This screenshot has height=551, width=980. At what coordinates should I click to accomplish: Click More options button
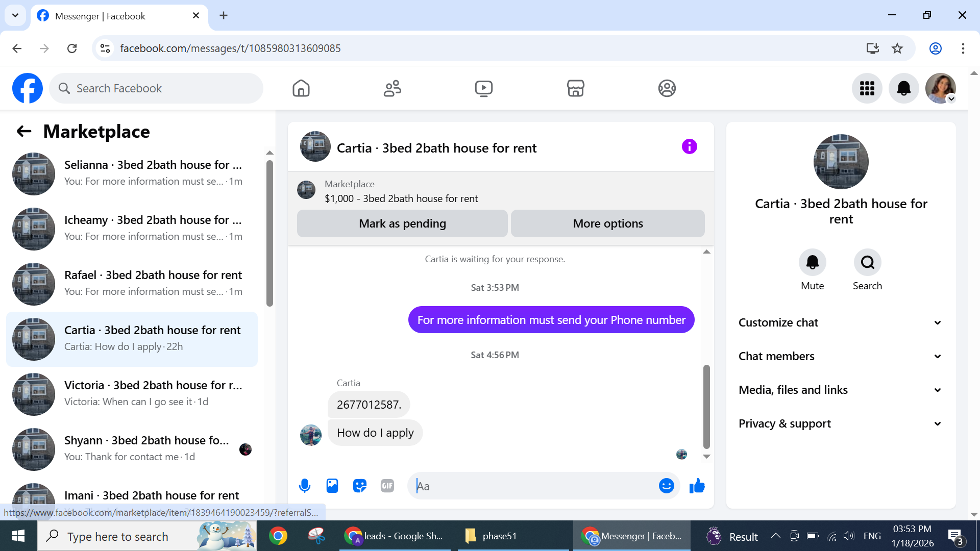607,223
